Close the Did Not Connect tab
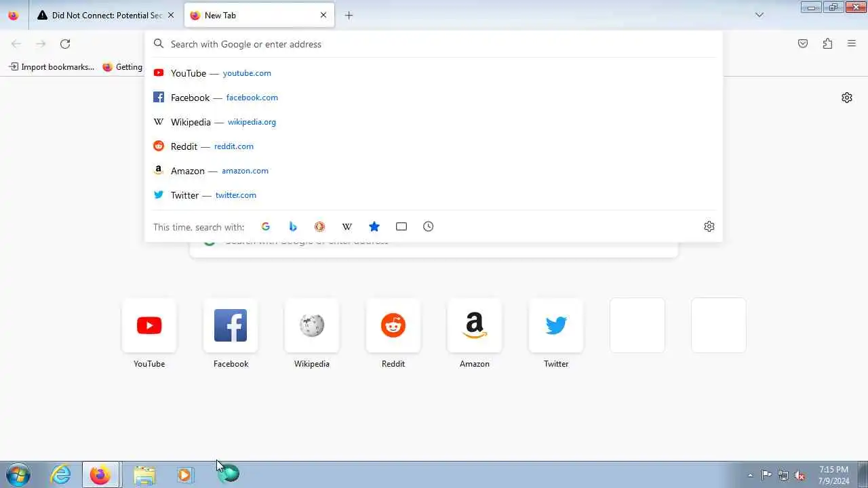 click(x=170, y=15)
